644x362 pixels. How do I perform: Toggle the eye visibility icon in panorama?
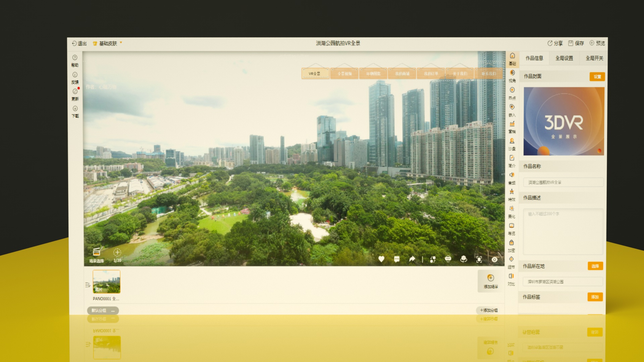pyautogui.click(x=495, y=259)
